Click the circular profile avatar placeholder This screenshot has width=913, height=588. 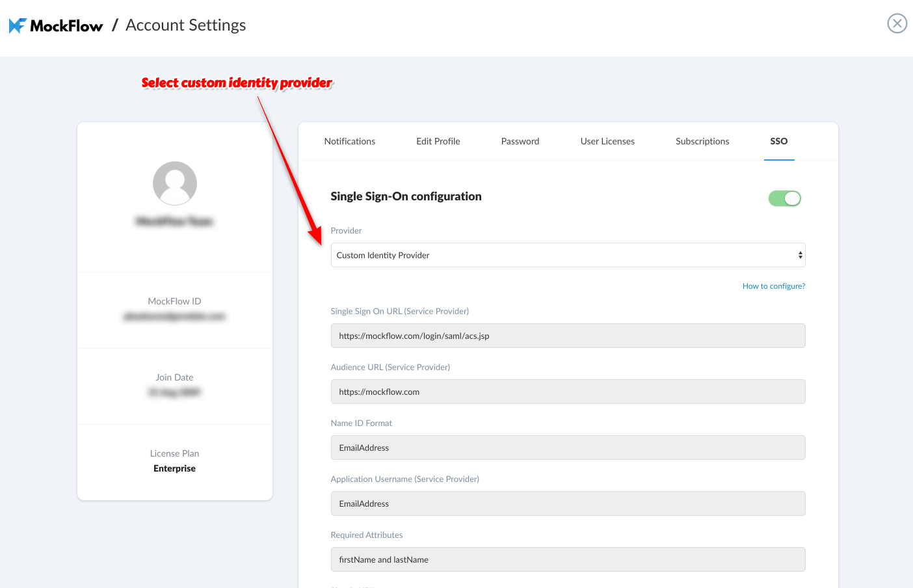pos(174,183)
